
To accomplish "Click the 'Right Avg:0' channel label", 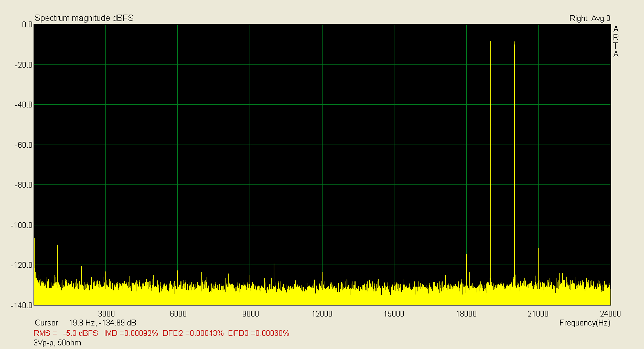I will tap(589, 18).
